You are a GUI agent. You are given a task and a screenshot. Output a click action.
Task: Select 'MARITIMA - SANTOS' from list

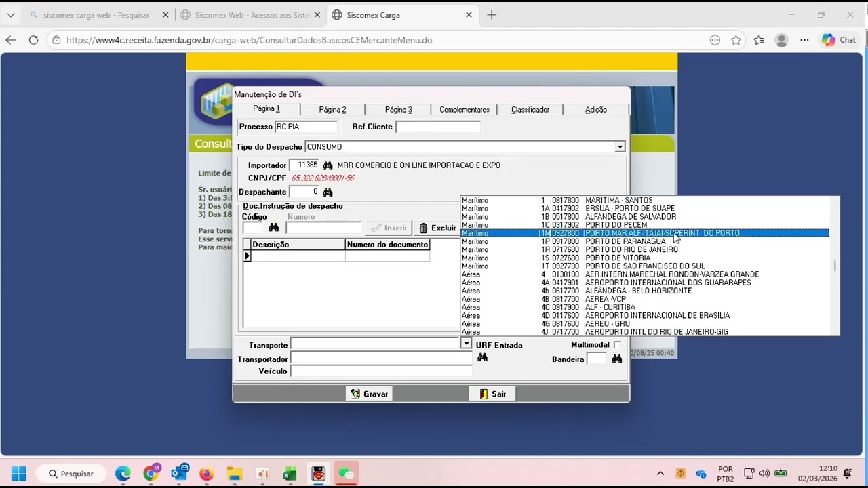coord(645,201)
